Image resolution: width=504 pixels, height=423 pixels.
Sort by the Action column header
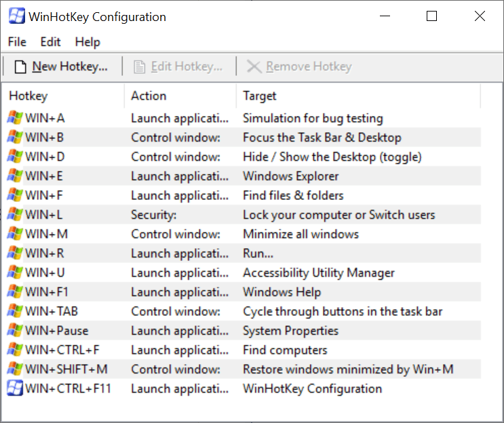149,96
